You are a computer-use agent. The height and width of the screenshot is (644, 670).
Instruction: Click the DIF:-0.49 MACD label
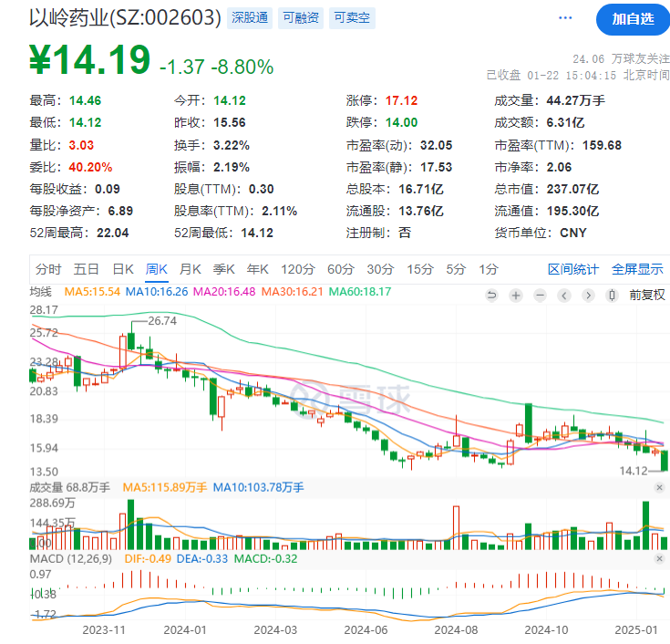148,559
